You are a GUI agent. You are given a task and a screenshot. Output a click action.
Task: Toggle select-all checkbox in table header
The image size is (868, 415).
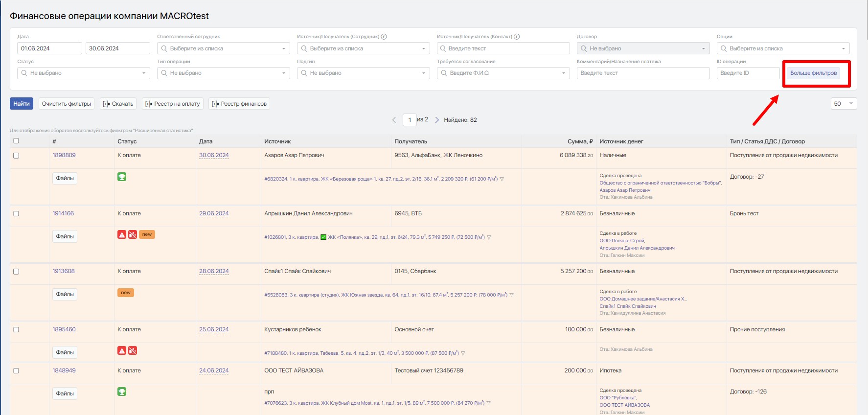pos(16,141)
